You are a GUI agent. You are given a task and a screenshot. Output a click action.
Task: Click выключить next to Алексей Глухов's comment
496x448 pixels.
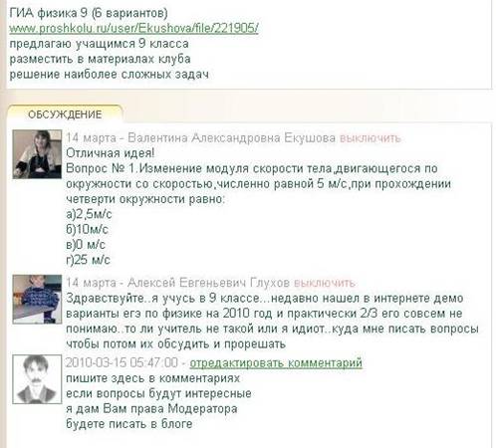click(325, 283)
